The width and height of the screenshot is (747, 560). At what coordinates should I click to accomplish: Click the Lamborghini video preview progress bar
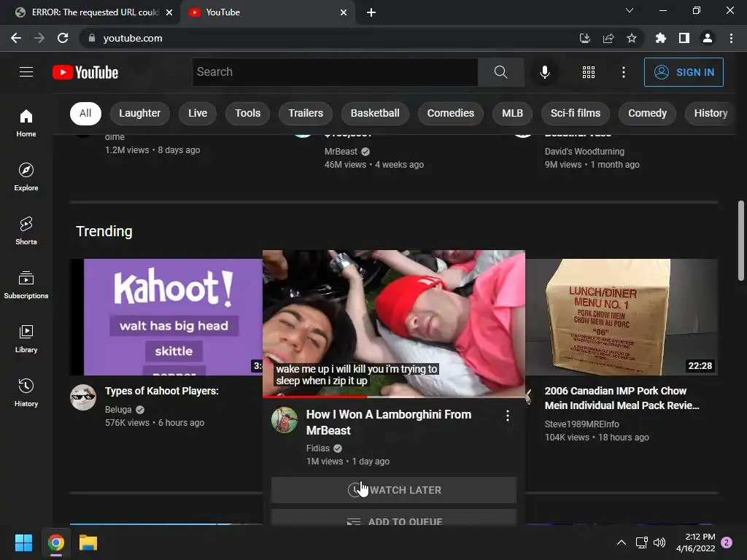coord(393,396)
